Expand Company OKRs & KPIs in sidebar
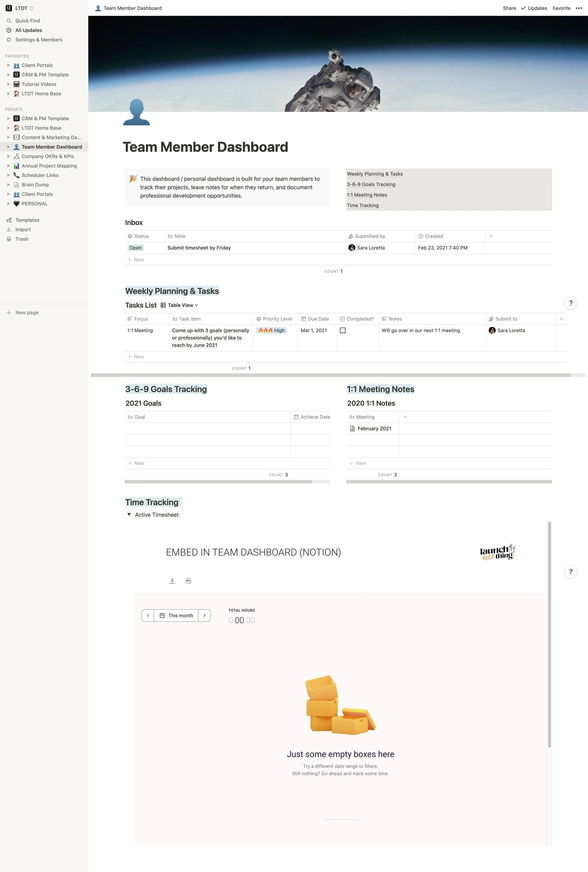The height and width of the screenshot is (872, 588). tap(9, 156)
